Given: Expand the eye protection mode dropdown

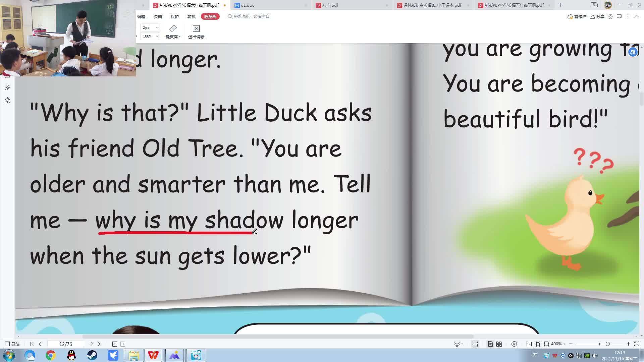Looking at the screenshot, I should pyautogui.click(x=462, y=344).
